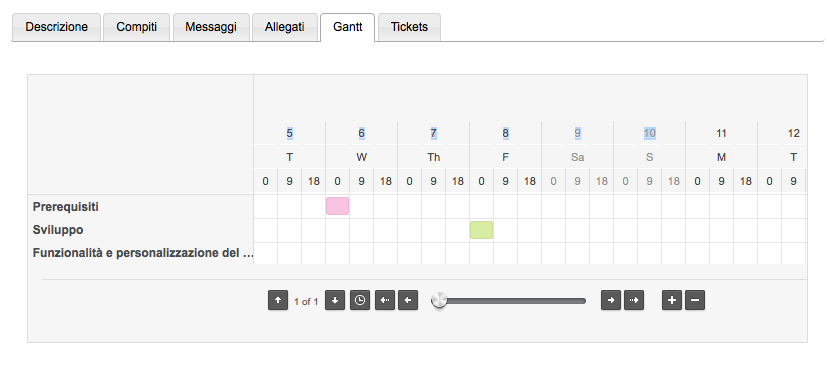Image resolution: width=827 pixels, height=370 pixels.
Task: Move timeline back with left arrow
Action: (x=408, y=300)
